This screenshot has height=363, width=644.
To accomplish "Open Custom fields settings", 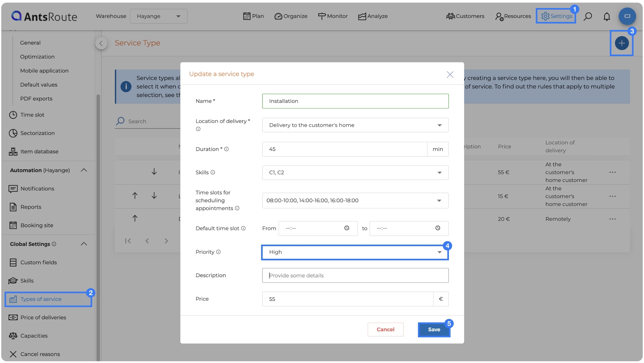I will coord(33,262).
